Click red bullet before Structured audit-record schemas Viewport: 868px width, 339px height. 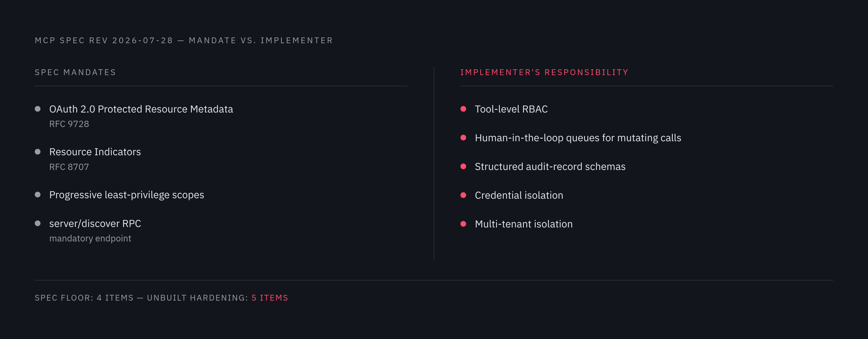click(x=463, y=166)
